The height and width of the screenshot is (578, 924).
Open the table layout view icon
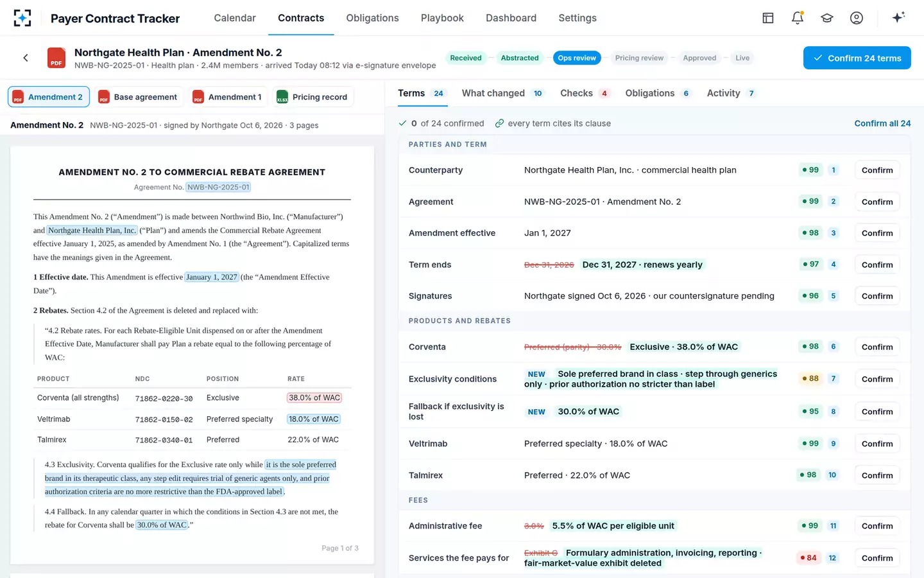(x=768, y=18)
